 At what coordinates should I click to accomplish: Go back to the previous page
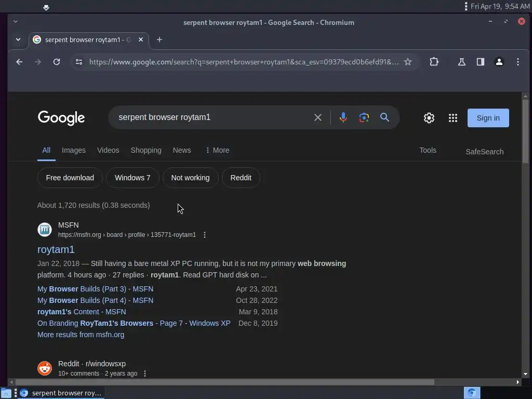pos(19,62)
